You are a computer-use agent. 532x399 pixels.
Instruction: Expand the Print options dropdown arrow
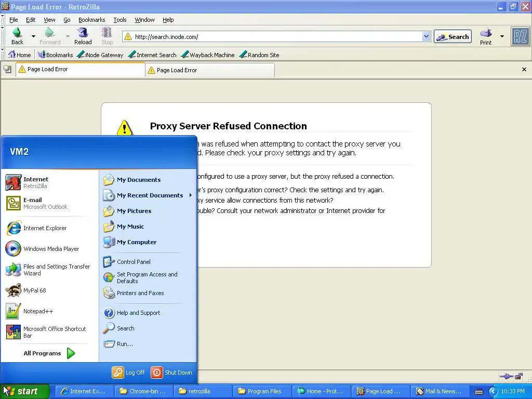[x=502, y=36]
